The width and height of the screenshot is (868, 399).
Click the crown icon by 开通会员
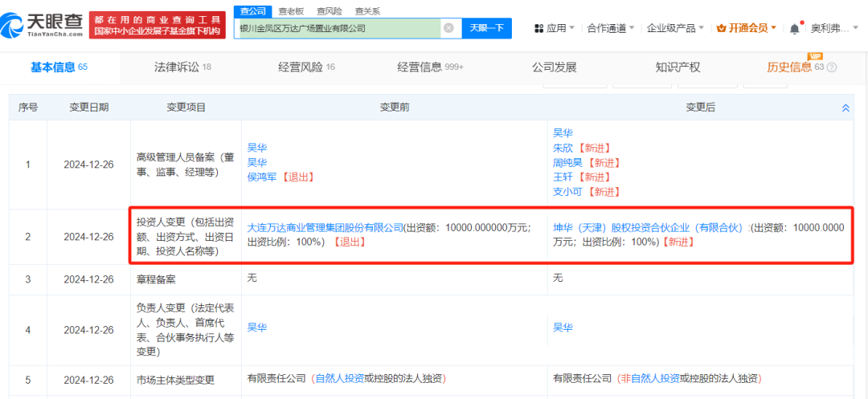(x=721, y=28)
